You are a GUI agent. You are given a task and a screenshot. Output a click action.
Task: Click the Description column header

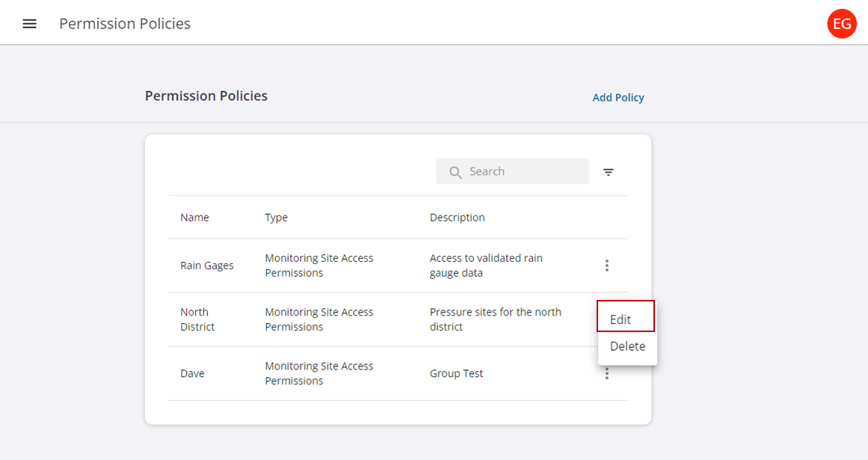click(x=457, y=218)
